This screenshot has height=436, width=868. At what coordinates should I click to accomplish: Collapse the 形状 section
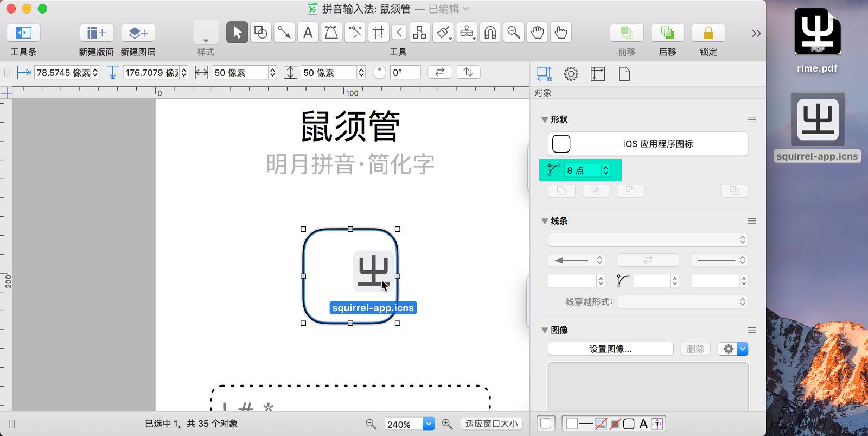(x=545, y=119)
